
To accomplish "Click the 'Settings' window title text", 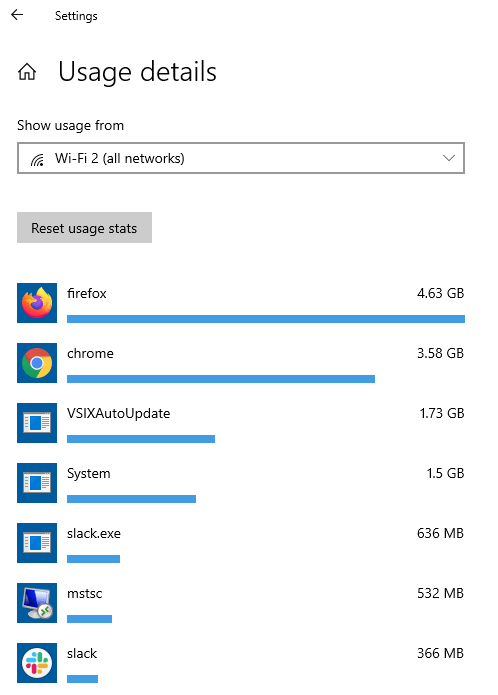I will click(76, 16).
